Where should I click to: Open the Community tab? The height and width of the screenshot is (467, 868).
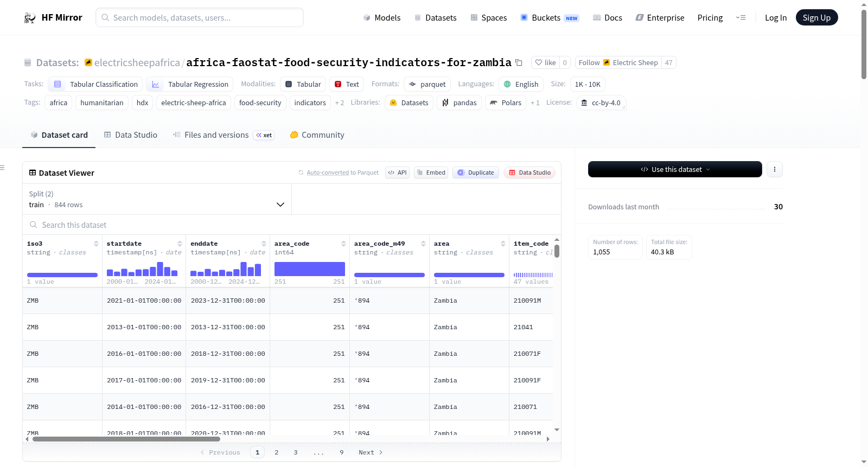click(x=317, y=135)
